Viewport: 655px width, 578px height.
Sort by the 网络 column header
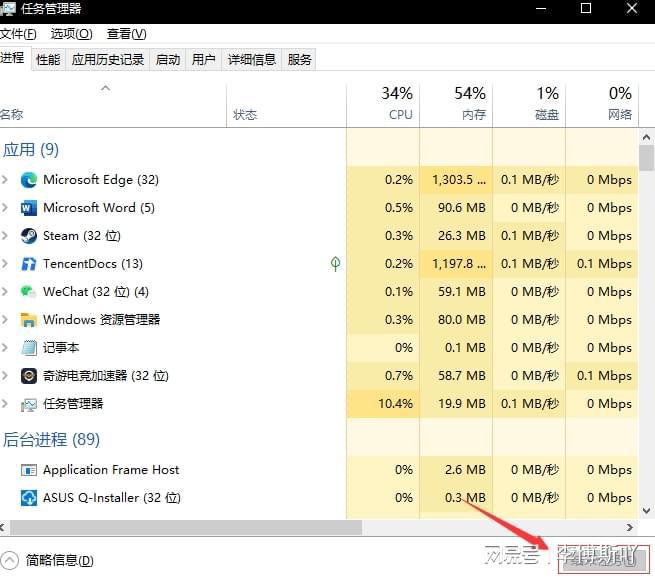click(x=602, y=105)
